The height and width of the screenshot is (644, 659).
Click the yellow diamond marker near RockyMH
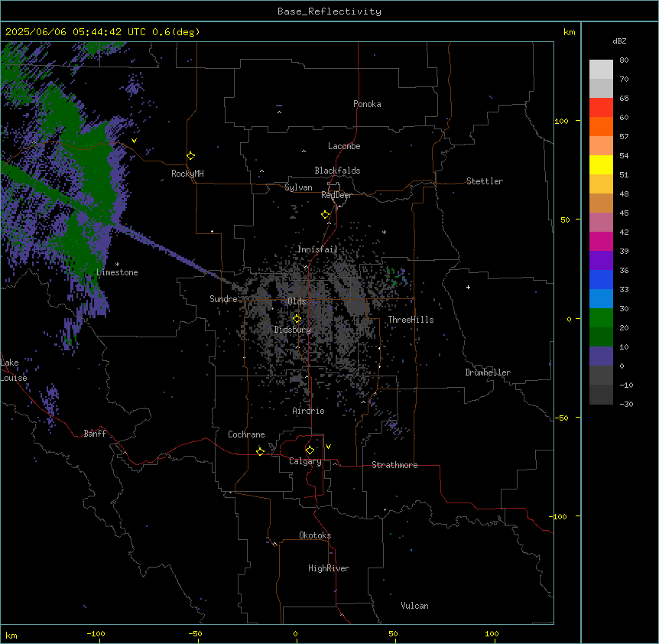pos(191,156)
